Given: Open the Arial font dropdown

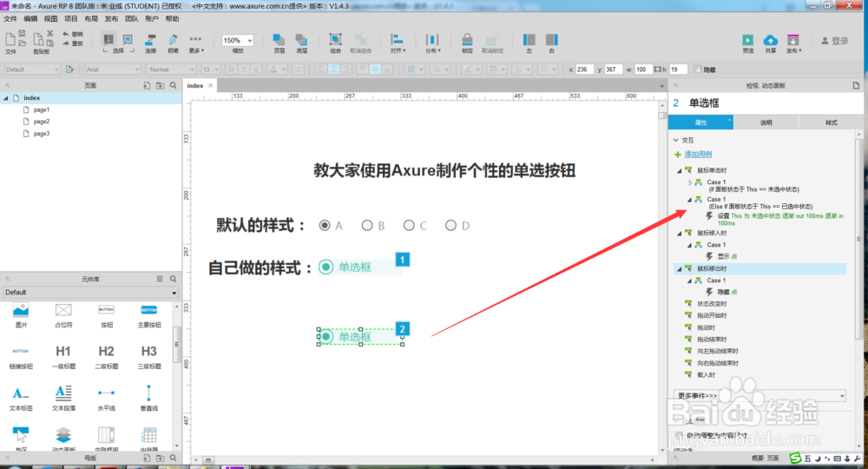Looking at the screenshot, I should click(112, 69).
